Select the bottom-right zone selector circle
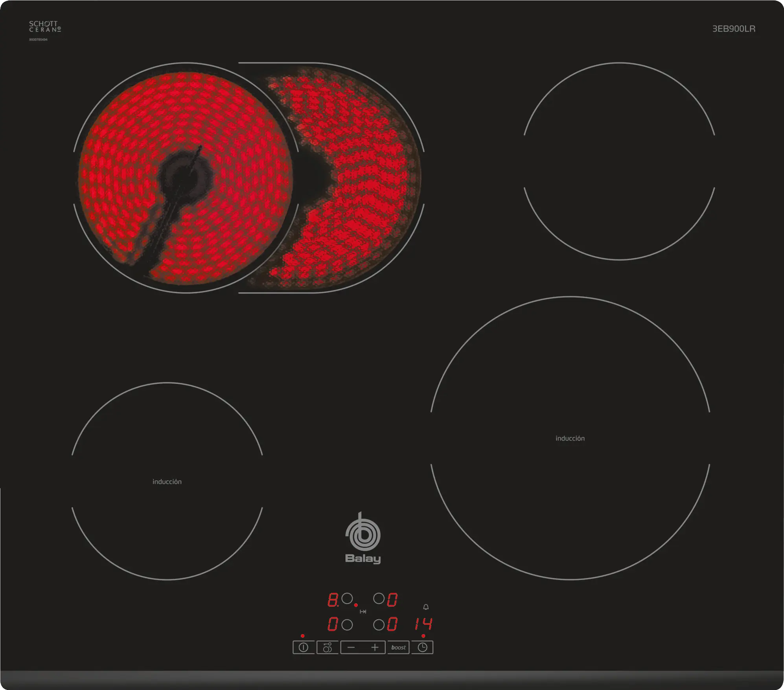The height and width of the screenshot is (690, 784). coord(379,625)
